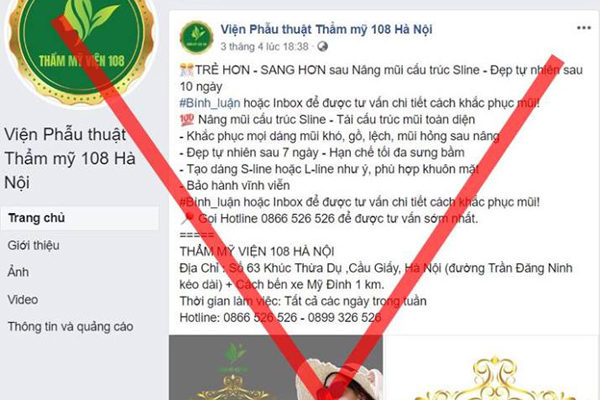This screenshot has height=400, width=600.
Task: Select the Trang chủ sidebar tab
Action: [80, 218]
